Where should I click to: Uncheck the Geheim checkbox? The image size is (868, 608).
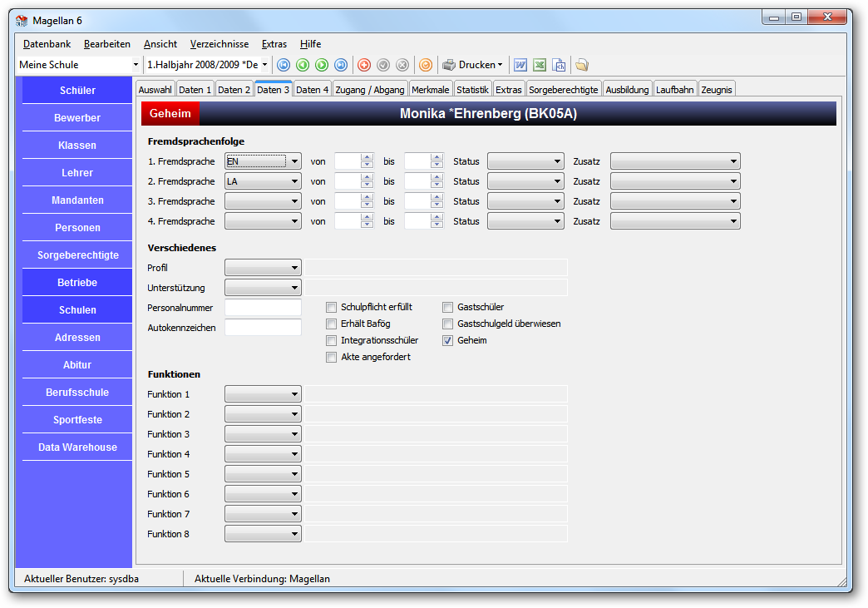(448, 340)
